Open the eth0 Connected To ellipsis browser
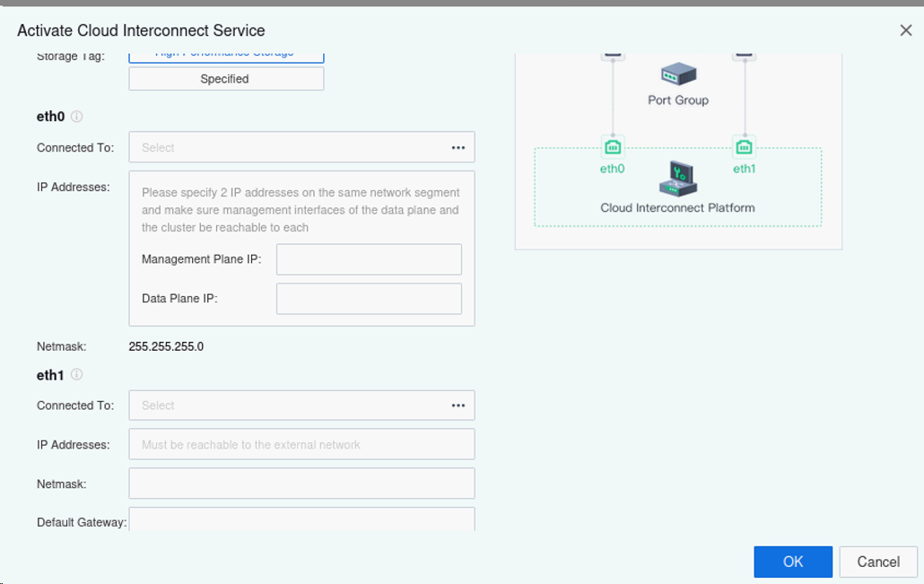Image resolution: width=924 pixels, height=584 pixels. click(458, 146)
